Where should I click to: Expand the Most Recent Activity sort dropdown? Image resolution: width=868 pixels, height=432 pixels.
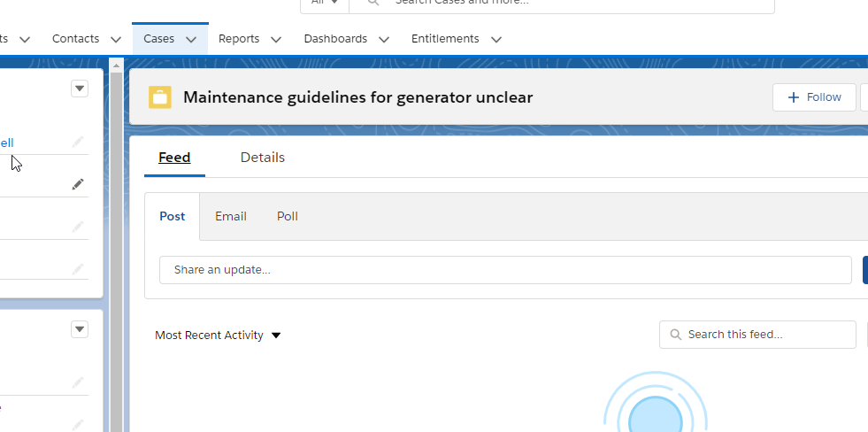[x=276, y=336]
